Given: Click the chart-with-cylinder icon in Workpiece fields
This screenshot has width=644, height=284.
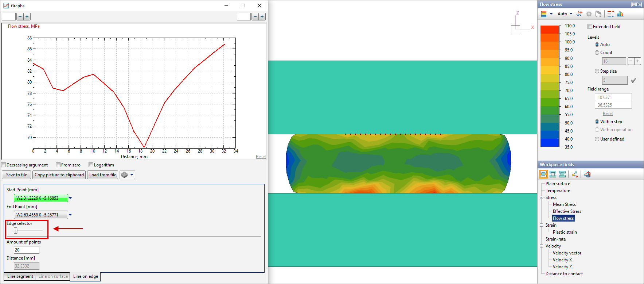Looking at the screenshot, I should pyautogui.click(x=587, y=174).
